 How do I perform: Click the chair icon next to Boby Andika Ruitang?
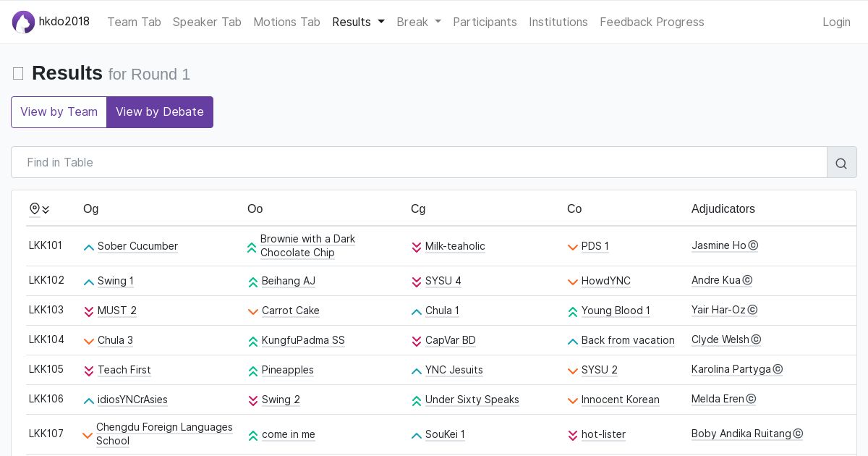click(798, 434)
